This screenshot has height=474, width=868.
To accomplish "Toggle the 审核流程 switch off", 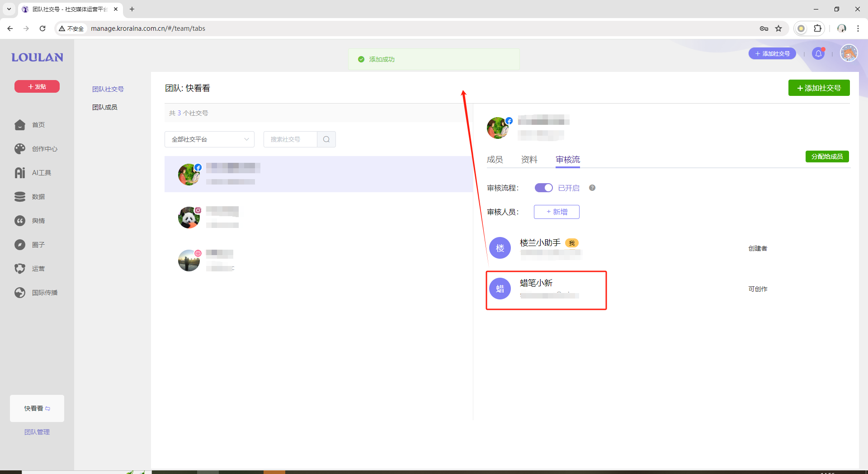I will point(543,188).
